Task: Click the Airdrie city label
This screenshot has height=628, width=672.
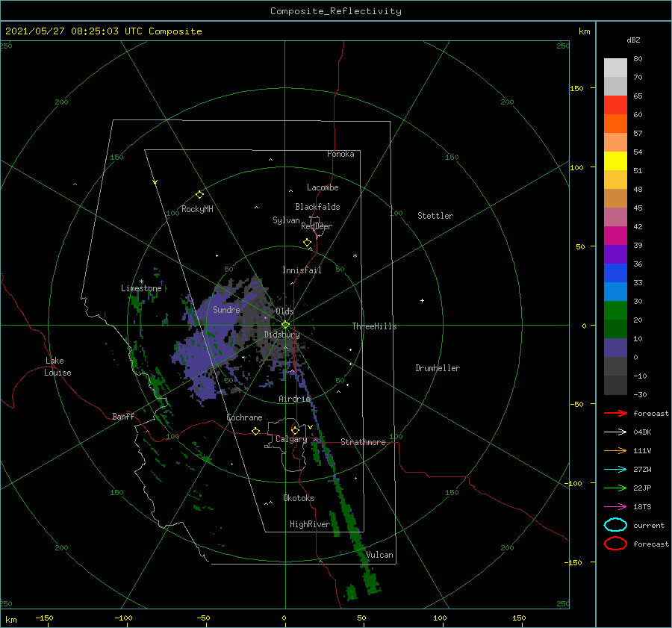Action: 294,399
